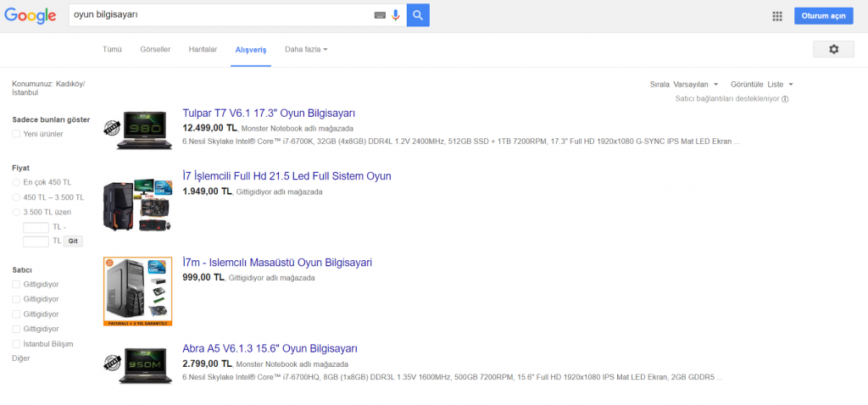
Task: Click the Git price filter button
Action: [73, 241]
